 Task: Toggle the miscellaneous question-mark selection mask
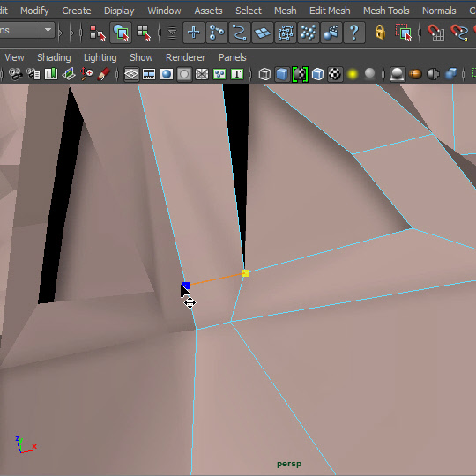click(354, 33)
